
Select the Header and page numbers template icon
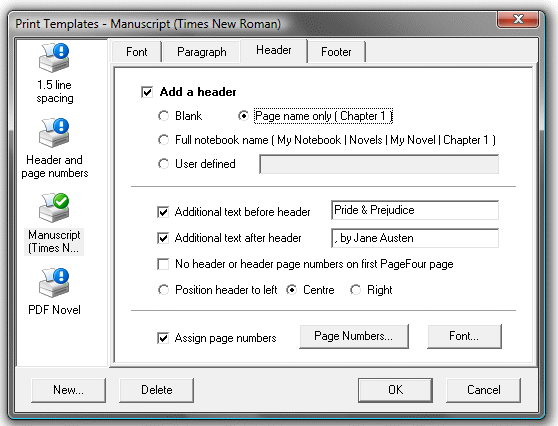(54, 133)
